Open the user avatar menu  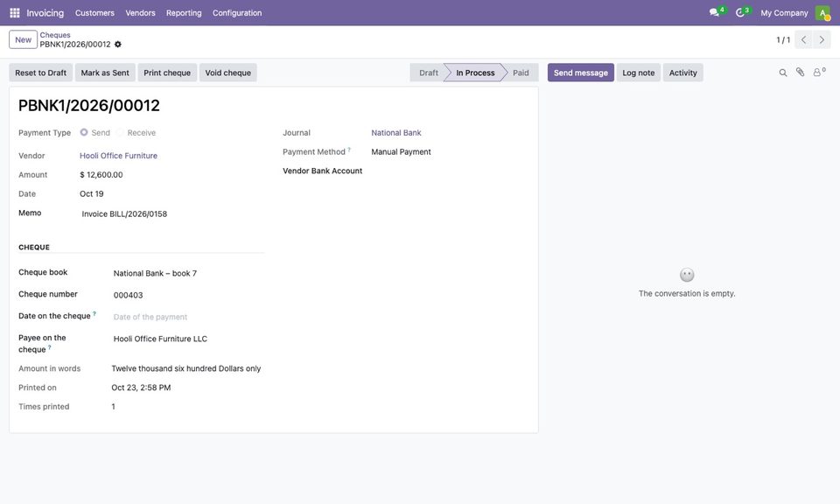pos(822,13)
